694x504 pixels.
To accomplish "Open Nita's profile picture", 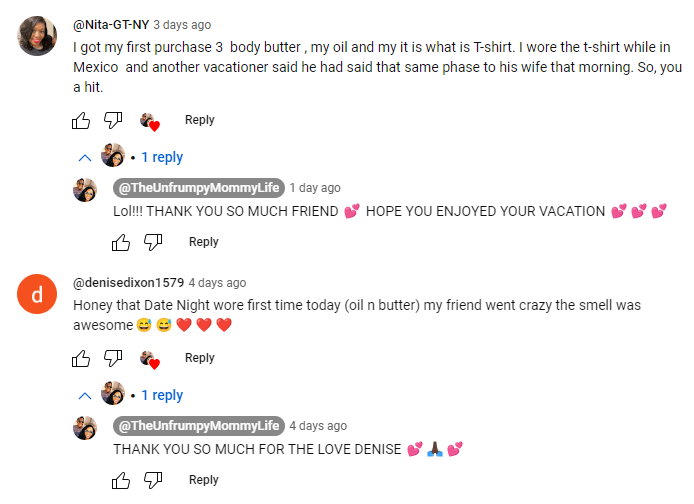I will coord(38,37).
